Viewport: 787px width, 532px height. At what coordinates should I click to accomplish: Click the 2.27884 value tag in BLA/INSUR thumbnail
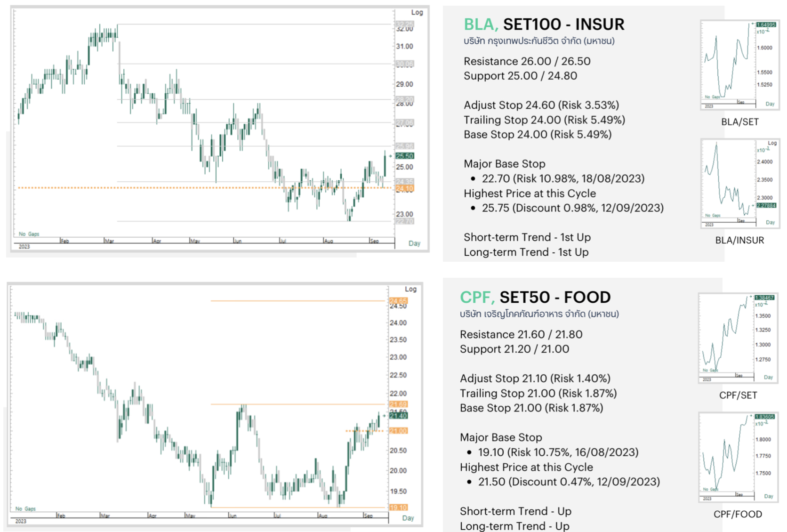(x=766, y=205)
